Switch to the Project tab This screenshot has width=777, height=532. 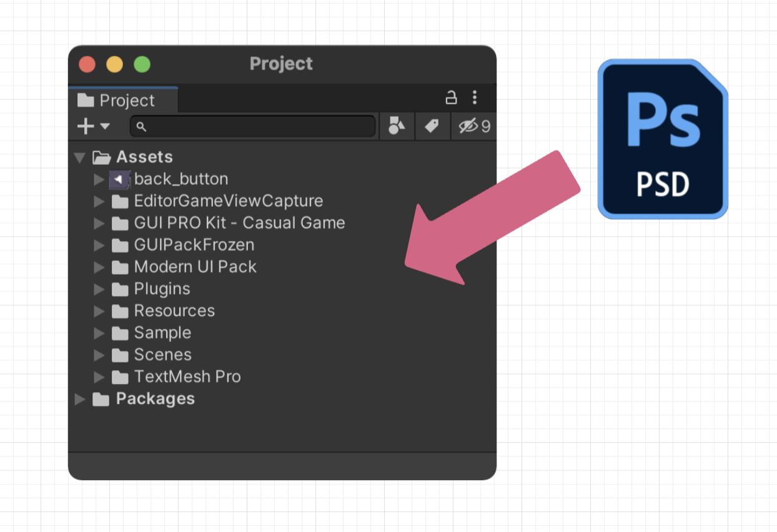click(x=123, y=100)
